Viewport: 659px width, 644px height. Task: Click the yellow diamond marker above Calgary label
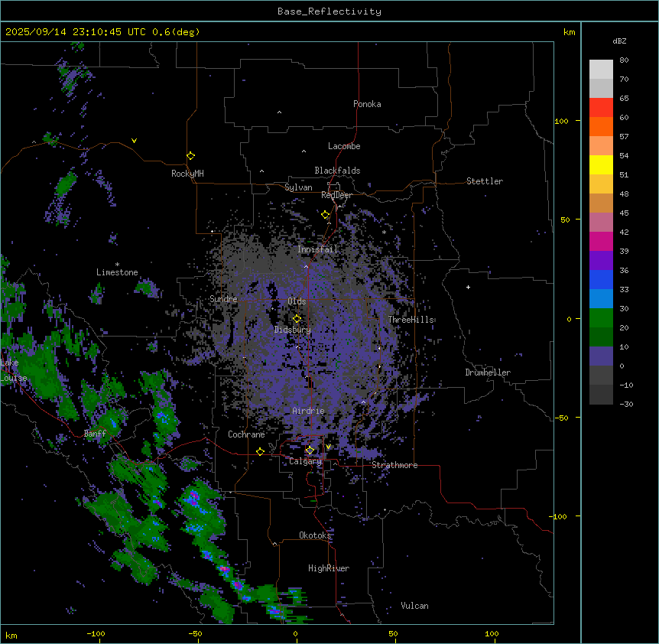(310, 450)
